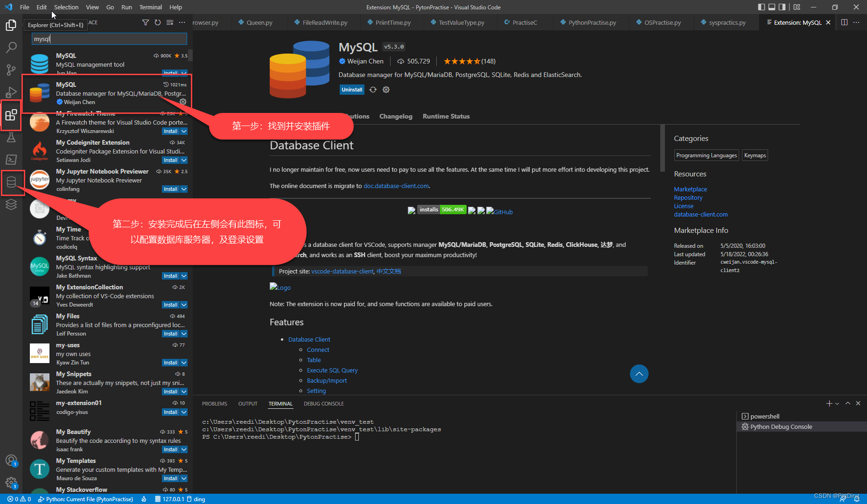Open install dropdown for my-uses extension
Viewport: 867px width, 504px height.
(x=184, y=363)
